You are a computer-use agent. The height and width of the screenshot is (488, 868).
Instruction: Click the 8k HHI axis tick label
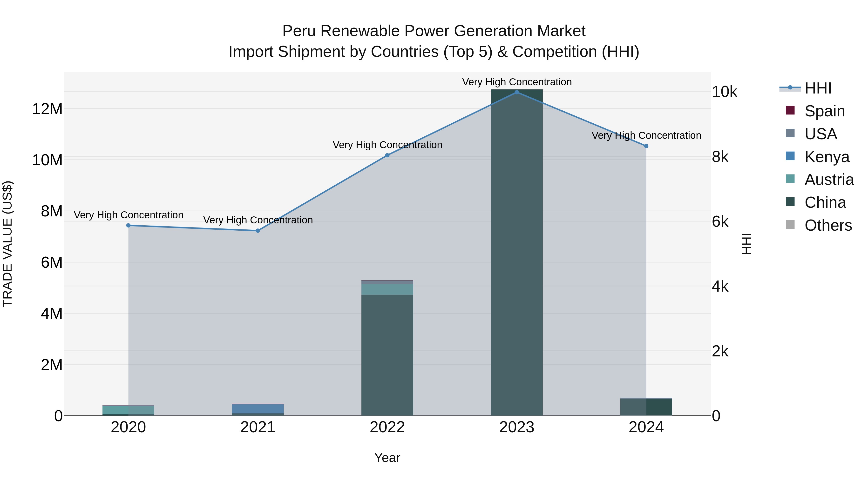(x=720, y=157)
